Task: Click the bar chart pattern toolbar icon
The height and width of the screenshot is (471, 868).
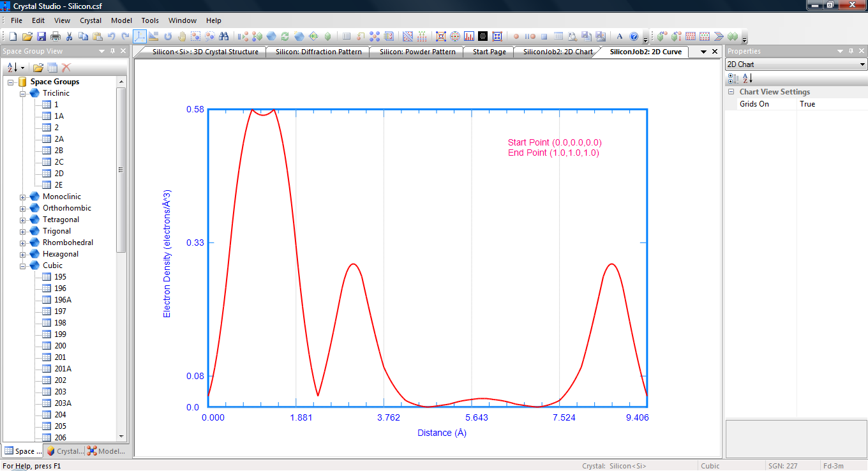Action: click(469, 36)
